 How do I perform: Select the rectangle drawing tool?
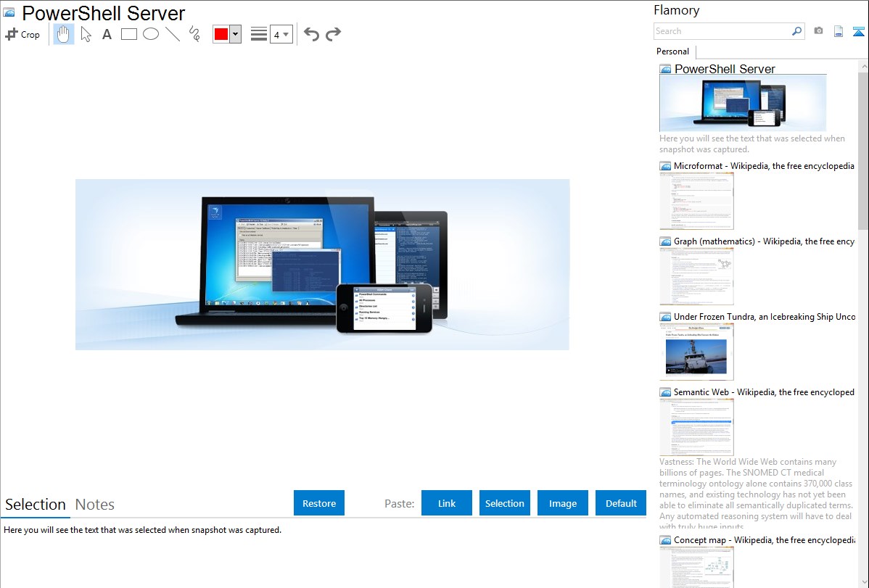(x=128, y=34)
